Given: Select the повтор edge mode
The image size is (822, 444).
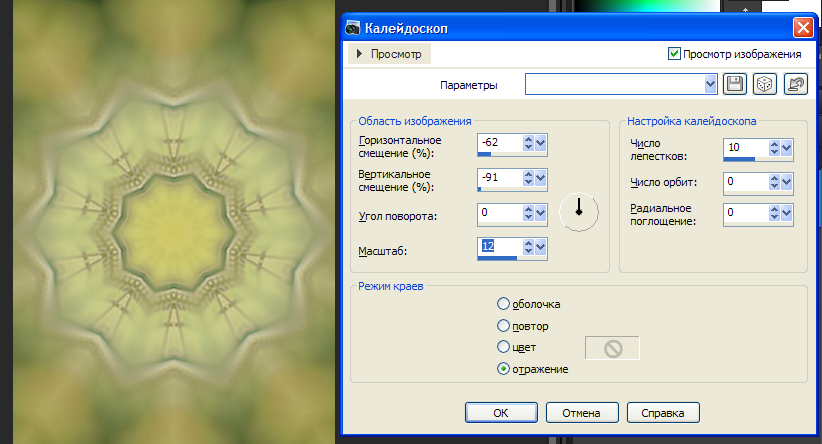Looking at the screenshot, I should pos(503,326).
